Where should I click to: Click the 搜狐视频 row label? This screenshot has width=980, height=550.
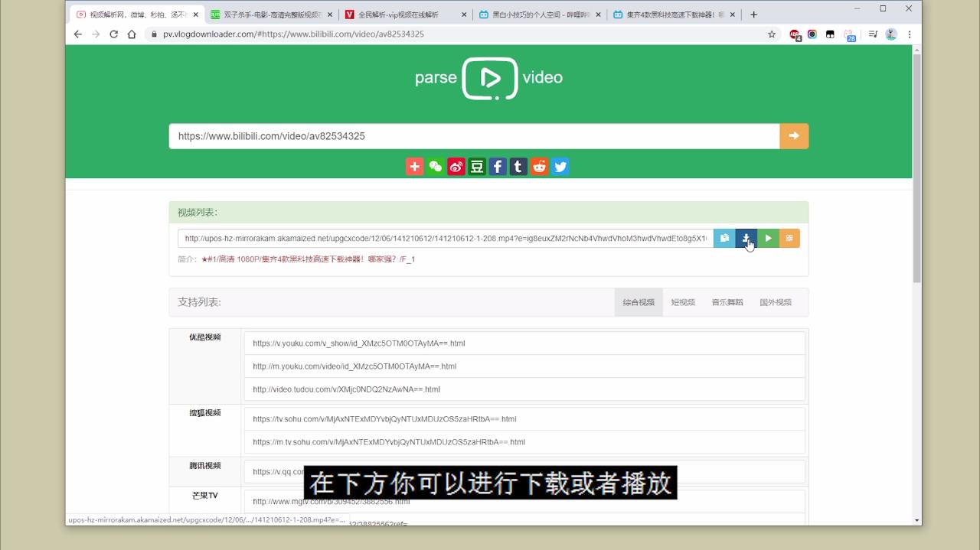point(205,413)
